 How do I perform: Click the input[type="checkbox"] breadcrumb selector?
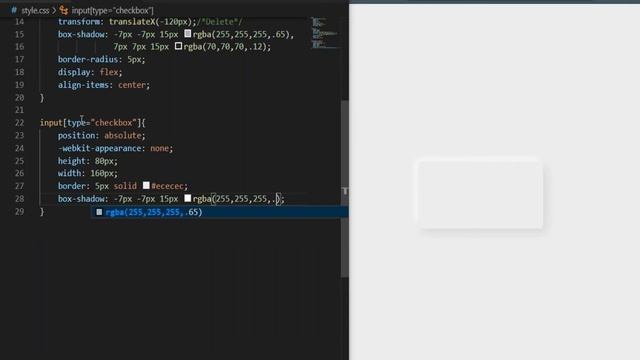112,10
